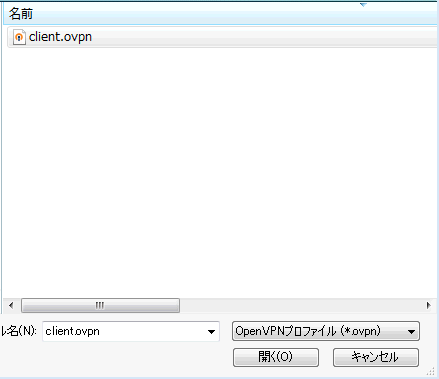Viewport: 439px width, 379px height.
Task: Click the resize grip at the dialog corner
Action: tap(431, 371)
